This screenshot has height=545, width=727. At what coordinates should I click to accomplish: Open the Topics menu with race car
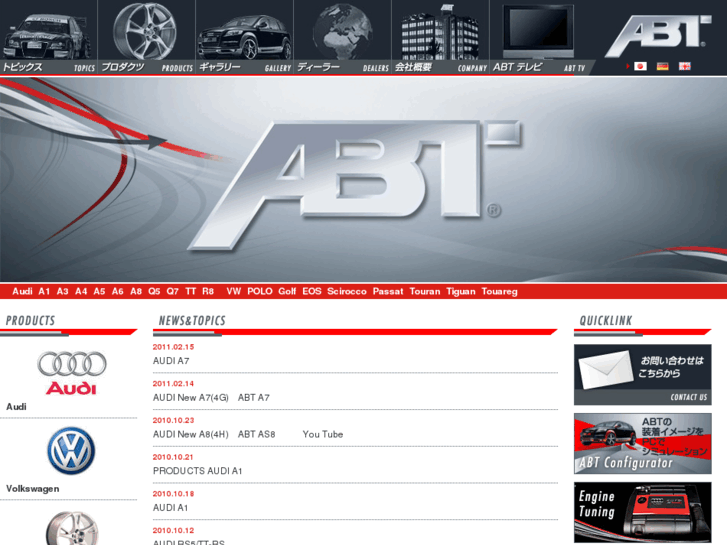click(x=49, y=37)
